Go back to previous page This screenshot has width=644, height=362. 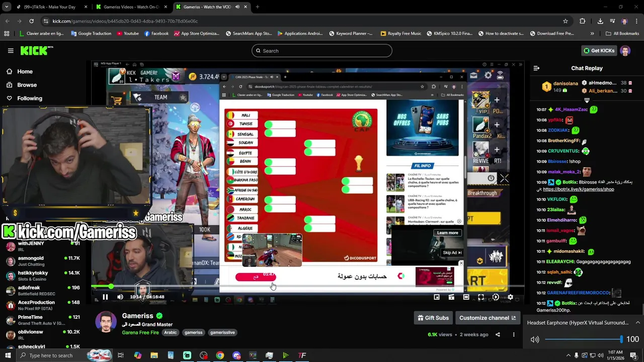7,21
